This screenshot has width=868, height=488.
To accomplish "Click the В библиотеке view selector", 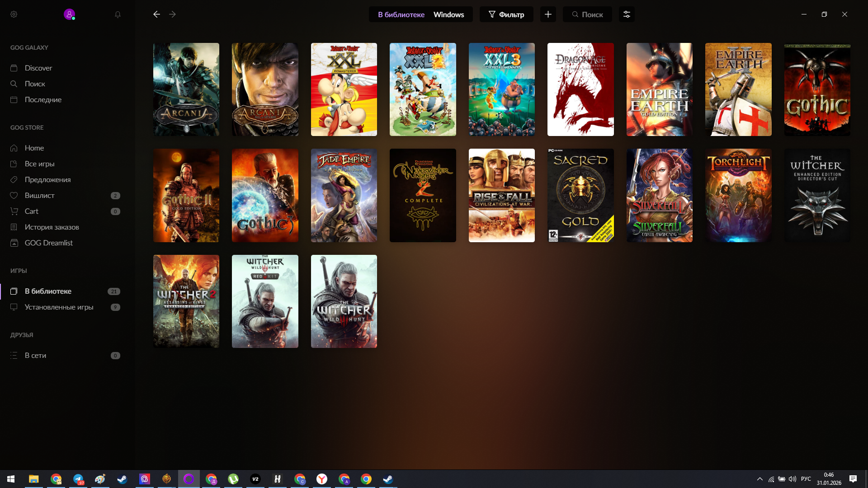I will pos(401,14).
